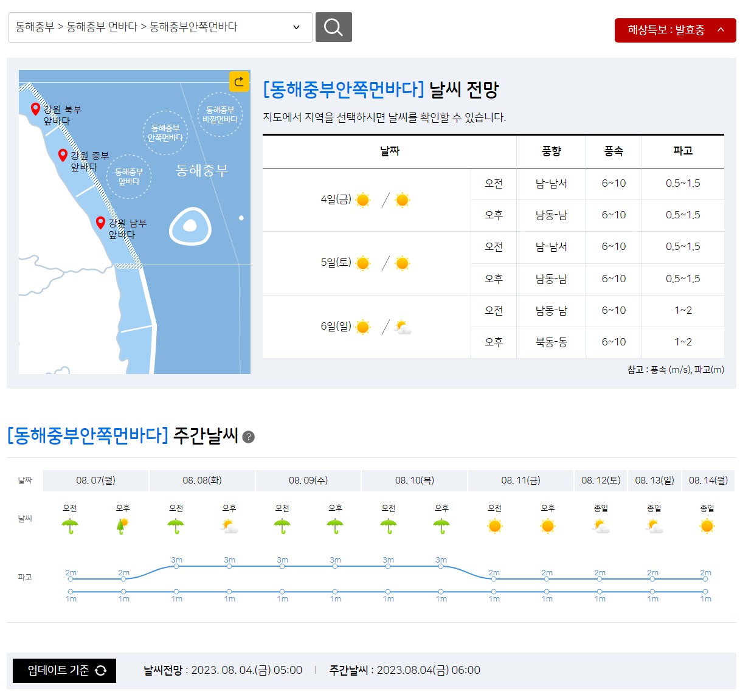Click the 6일(일) afternoon partly cloudy icon
This screenshot has height=700, width=740.
tap(403, 327)
